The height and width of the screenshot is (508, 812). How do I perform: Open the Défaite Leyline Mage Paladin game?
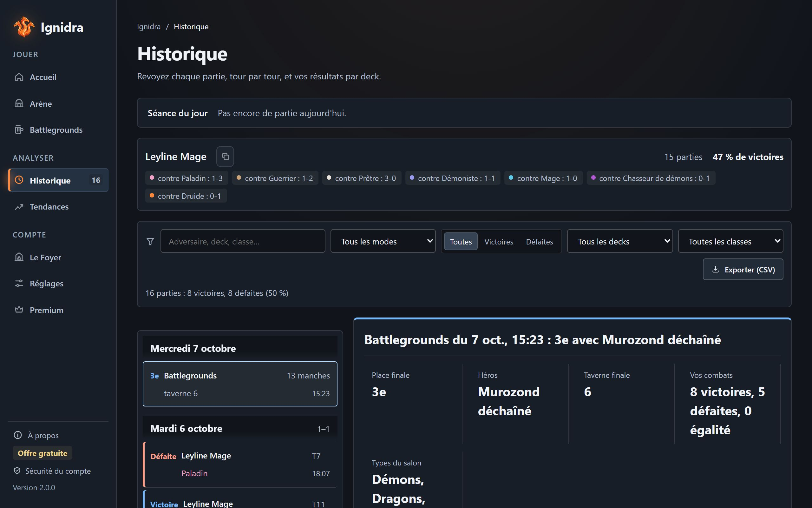(240, 464)
